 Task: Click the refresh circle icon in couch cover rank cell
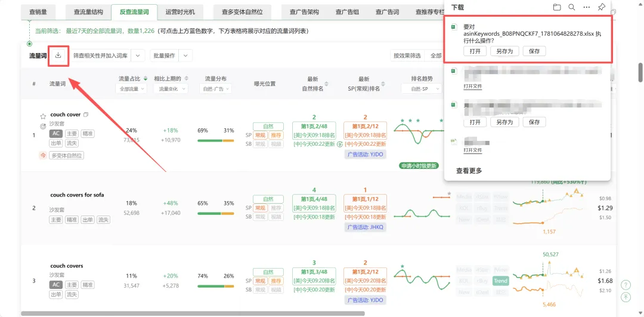pos(340,144)
